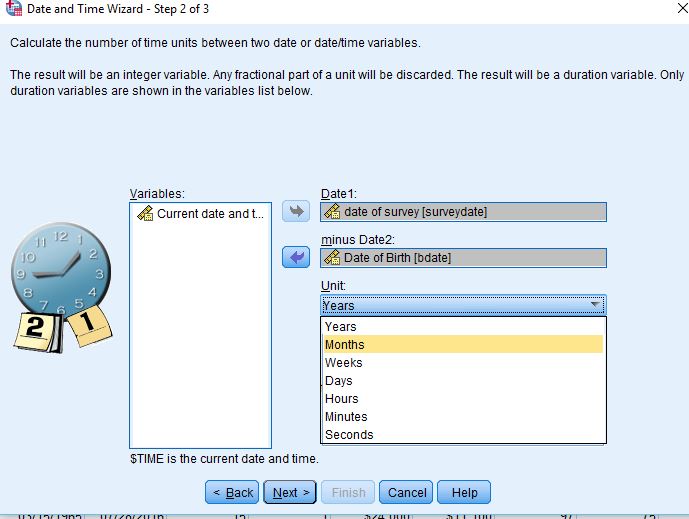Click the Years text in Unit combo box
The width and height of the screenshot is (689, 519).
[x=338, y=305]
